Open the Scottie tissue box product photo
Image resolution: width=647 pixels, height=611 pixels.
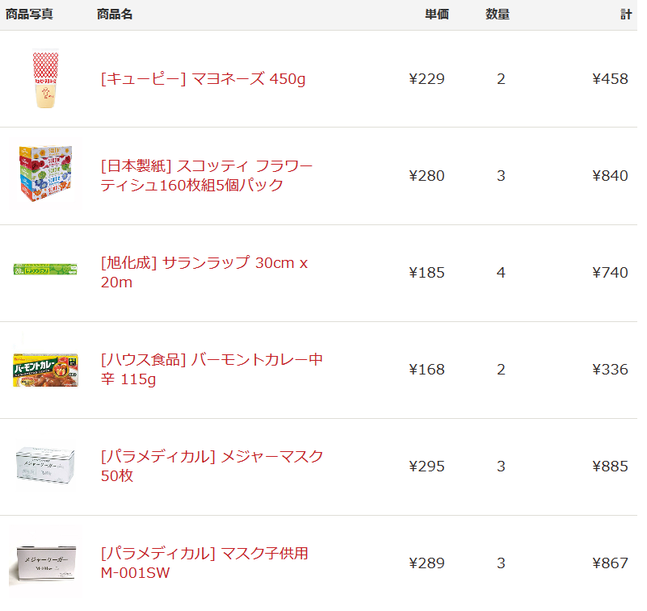[x=45, y=174]
